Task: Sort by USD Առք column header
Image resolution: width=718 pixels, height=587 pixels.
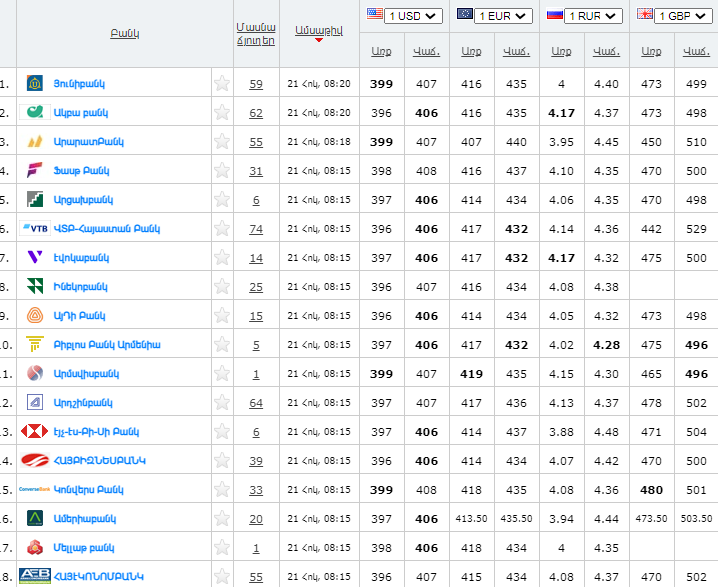Action: click(x=381, y=51)
